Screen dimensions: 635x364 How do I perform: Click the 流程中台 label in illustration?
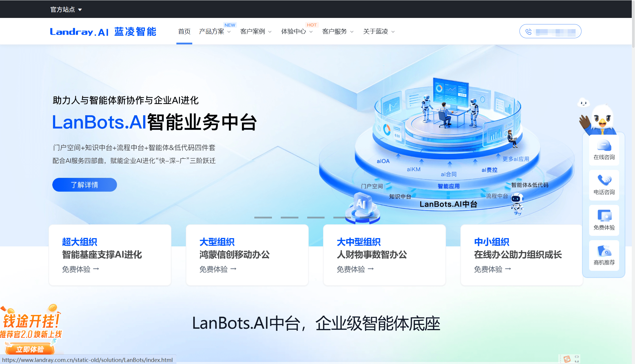pyautogui.click(x=497, y=196)
